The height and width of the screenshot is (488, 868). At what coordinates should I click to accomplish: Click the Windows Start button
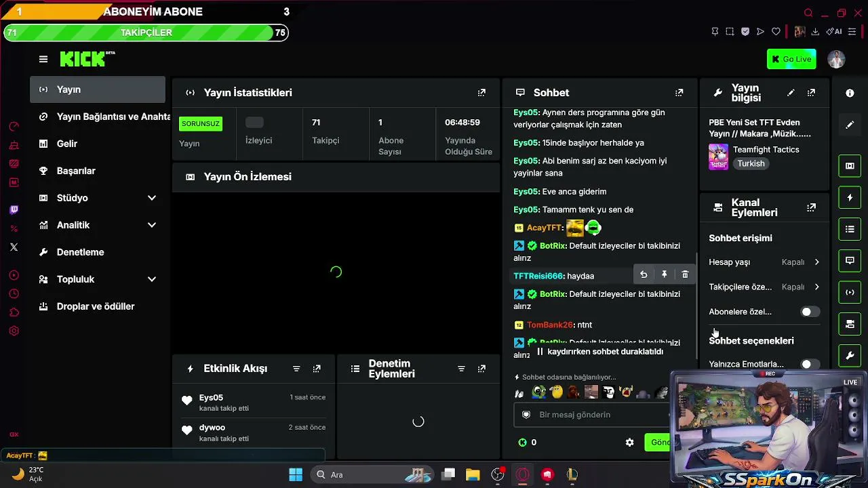(296, 474)
